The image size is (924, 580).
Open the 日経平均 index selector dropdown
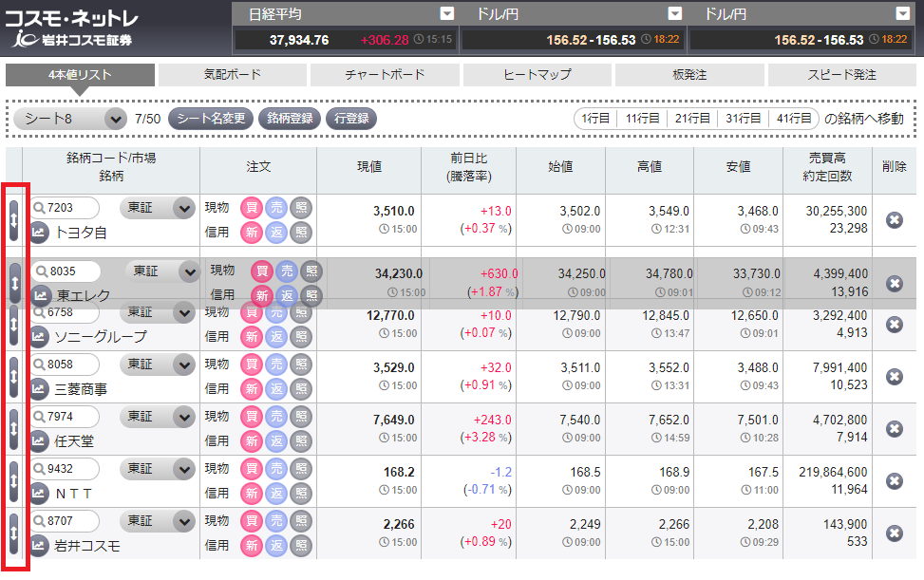click(447, 13)
